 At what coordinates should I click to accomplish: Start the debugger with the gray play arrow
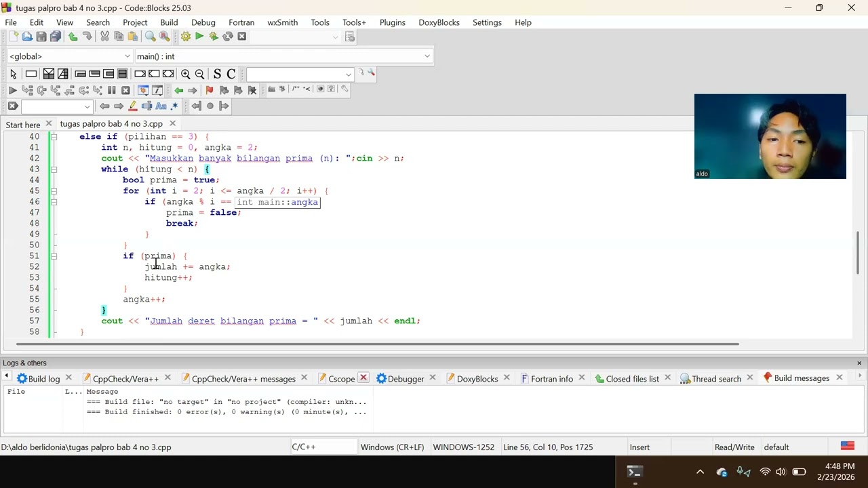[x=12, y=90]
